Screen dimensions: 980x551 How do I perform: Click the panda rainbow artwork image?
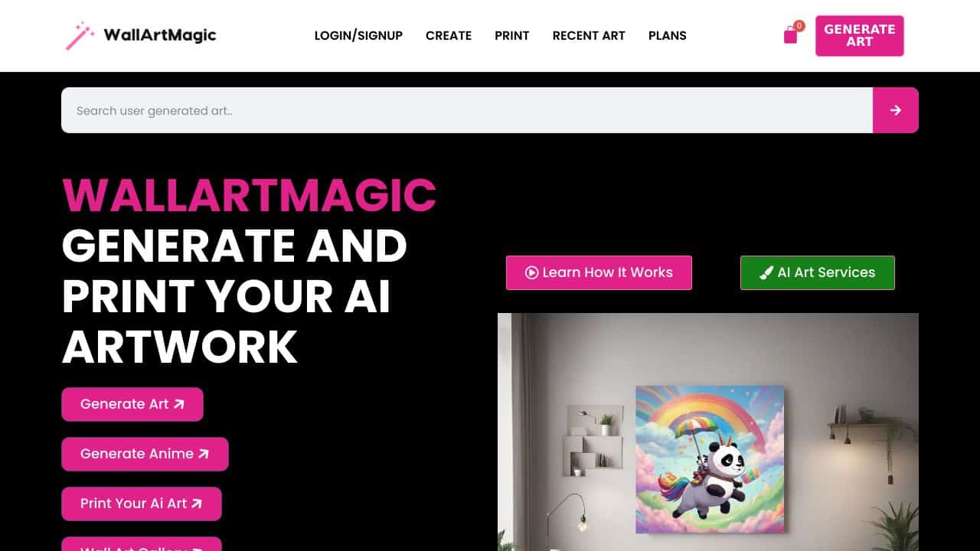tap(710, 459)
